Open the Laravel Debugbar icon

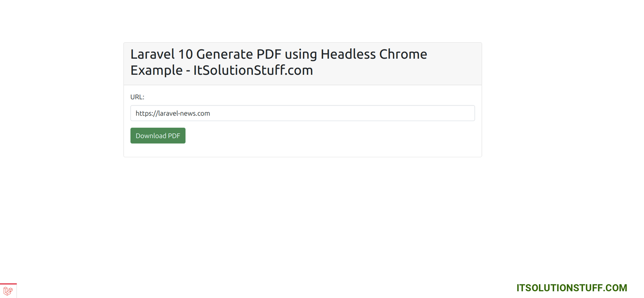coord(8,291)
